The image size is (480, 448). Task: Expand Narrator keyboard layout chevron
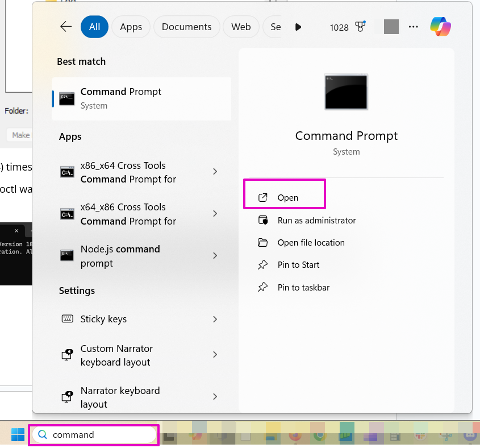click(x=215, y=396)
